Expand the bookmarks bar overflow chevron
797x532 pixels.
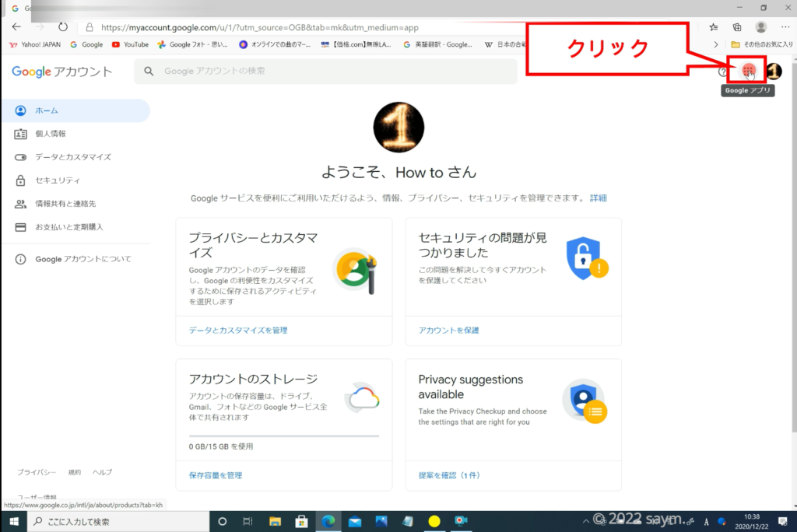pos(716,44)
